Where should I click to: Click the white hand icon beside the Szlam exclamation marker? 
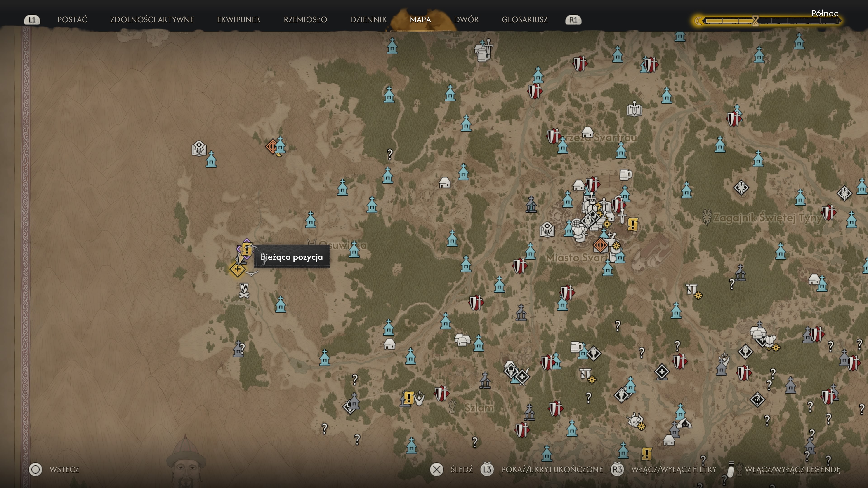click(x=420, y=398)
